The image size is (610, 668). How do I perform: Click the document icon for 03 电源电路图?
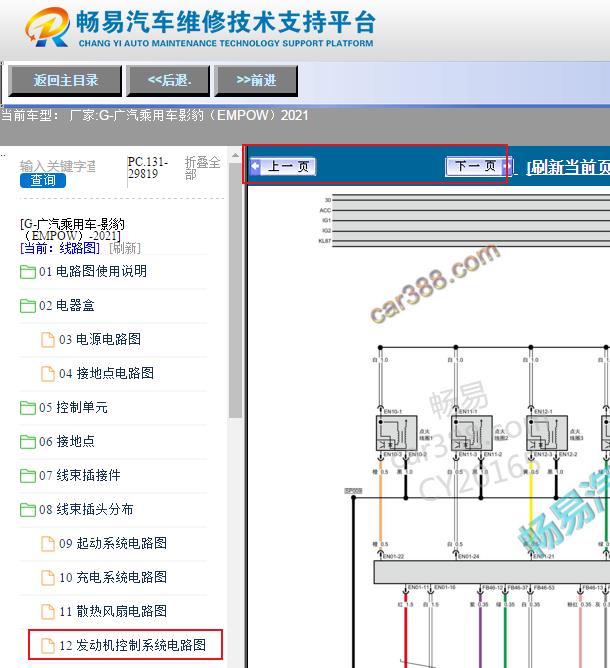[x=48, y=340]
